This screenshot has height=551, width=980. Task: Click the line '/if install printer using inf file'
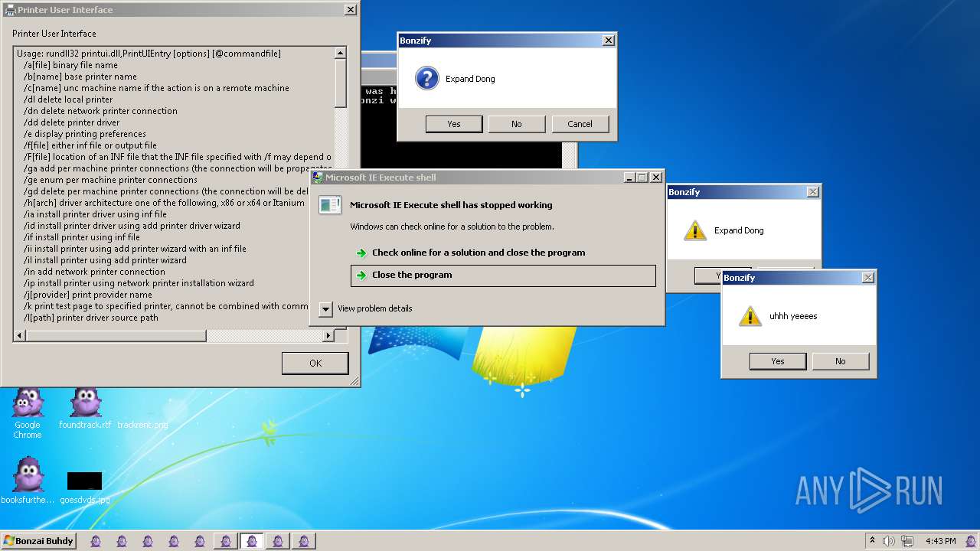tap(82, 237)
